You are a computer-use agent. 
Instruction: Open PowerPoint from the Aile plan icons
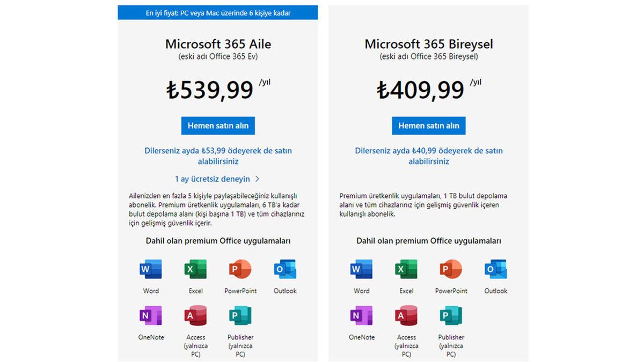pos(240,270)
